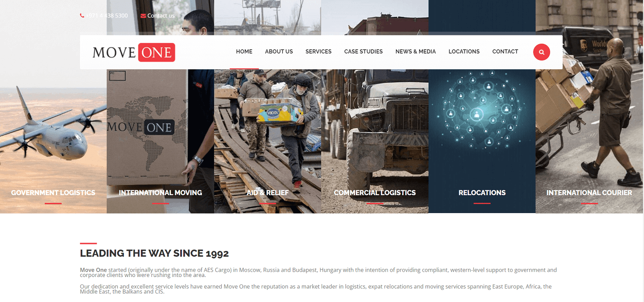Click the Leading the Way Since 1992 heading

point(154,253)
